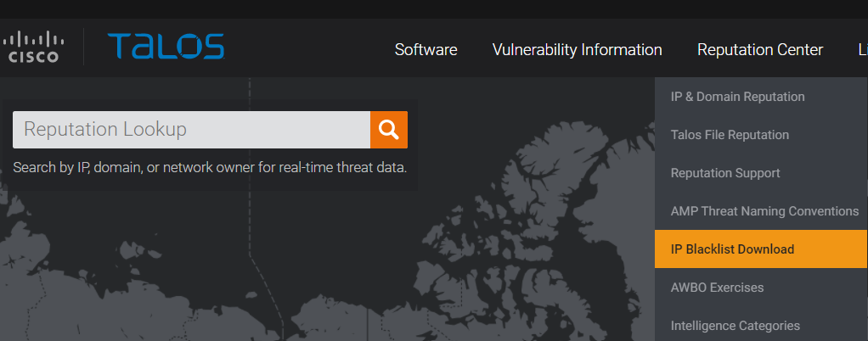Image resolution: width=868 pixels, height=341 pixels.
Task: Open the Talos logo homepage link
Action: tap(166, 47)
